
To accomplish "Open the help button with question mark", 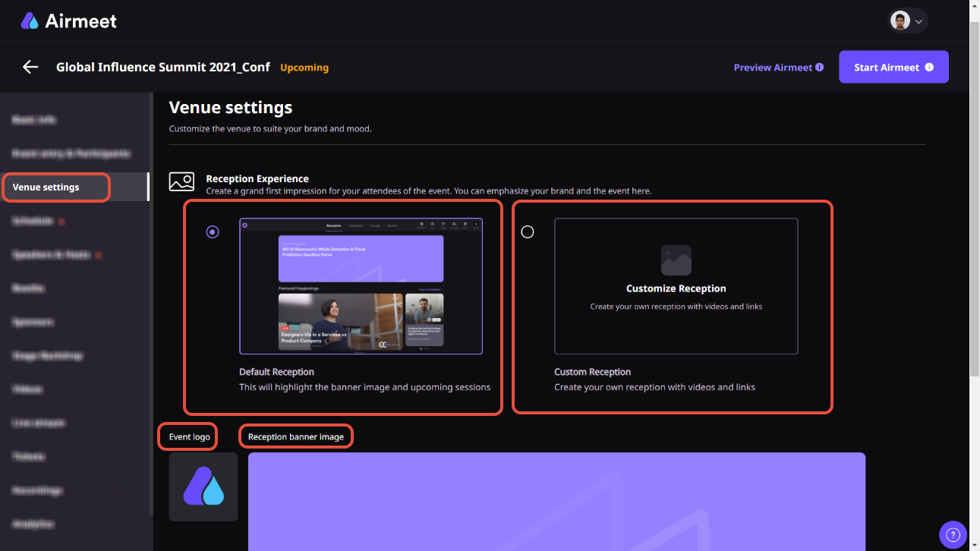I will point(953,534).
